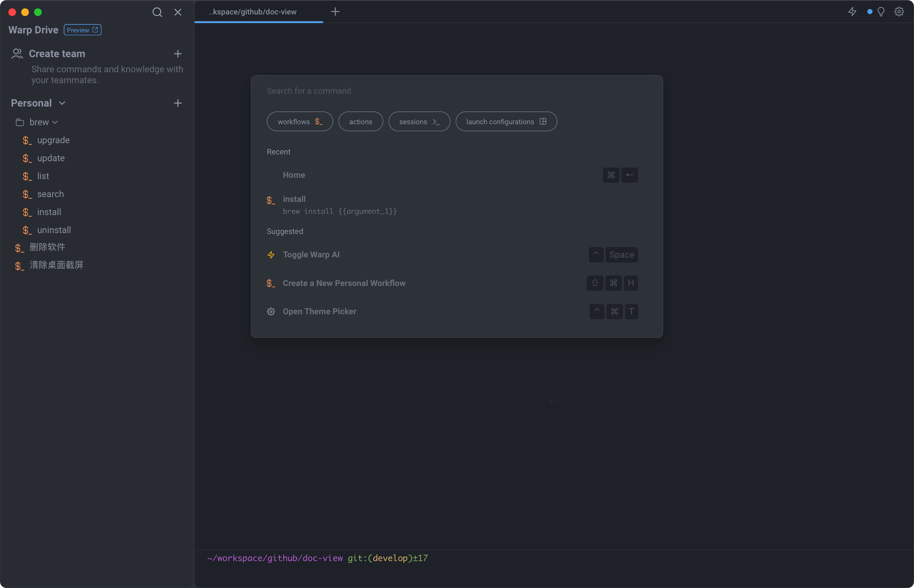Select the install brew install recent item
The image size is (914, 588).
coord(456,205)
